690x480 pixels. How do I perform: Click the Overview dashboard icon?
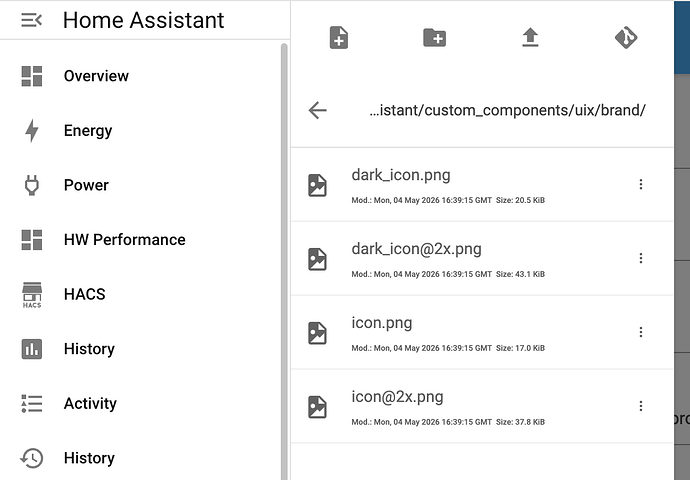32,76
